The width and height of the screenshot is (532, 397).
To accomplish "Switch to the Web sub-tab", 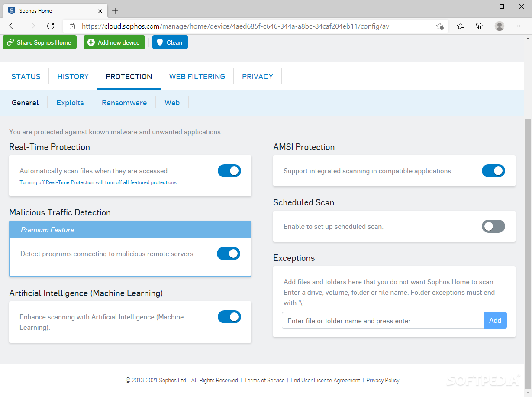I will (x=172, y=103).
